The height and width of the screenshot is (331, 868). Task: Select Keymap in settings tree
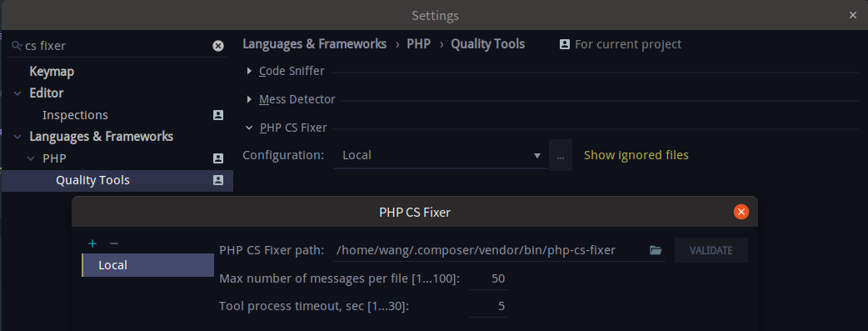click(52, 72)
